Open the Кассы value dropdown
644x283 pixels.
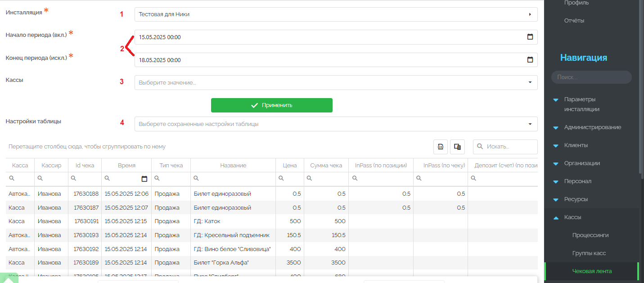pos(336,82)
